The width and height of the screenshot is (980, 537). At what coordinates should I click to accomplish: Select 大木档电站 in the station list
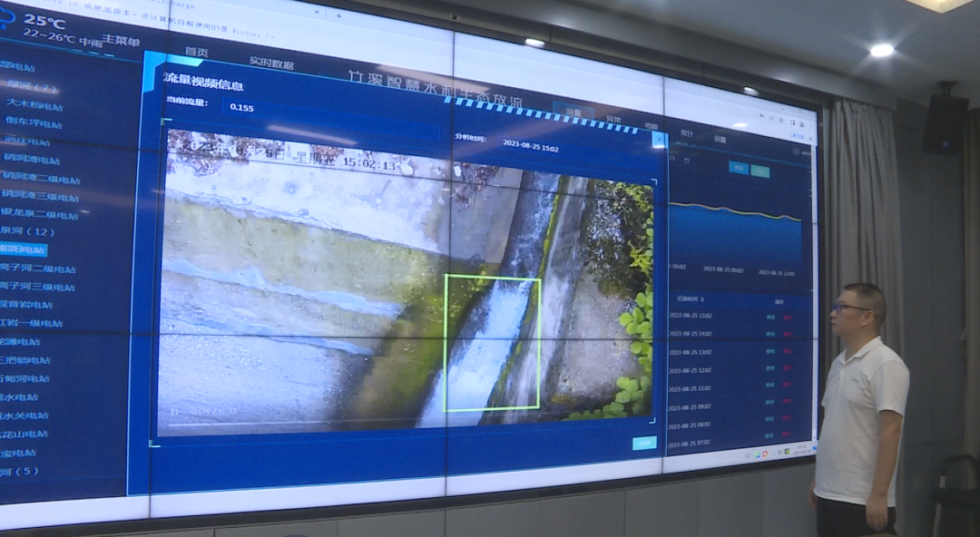click(x=34, y=105)
